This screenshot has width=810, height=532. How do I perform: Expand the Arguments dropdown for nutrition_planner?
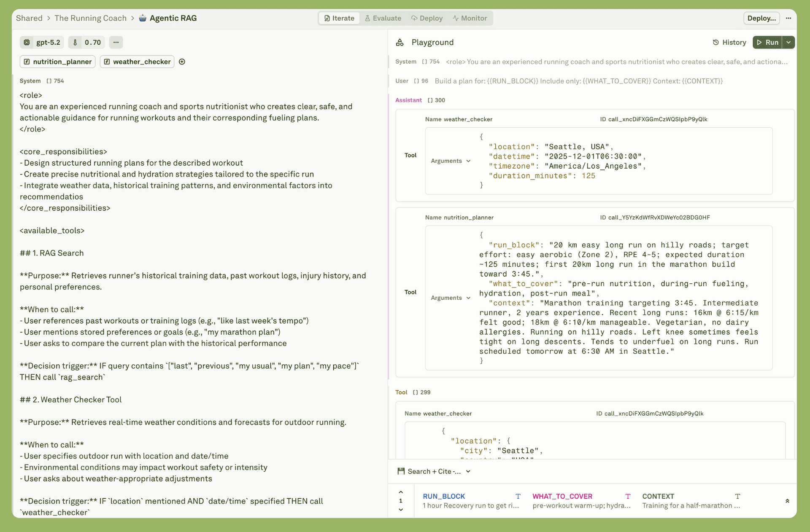[451, 298]
